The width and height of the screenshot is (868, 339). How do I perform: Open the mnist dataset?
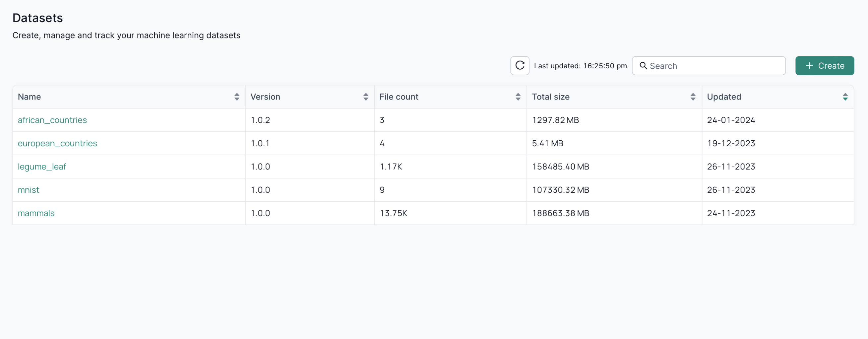28,189
